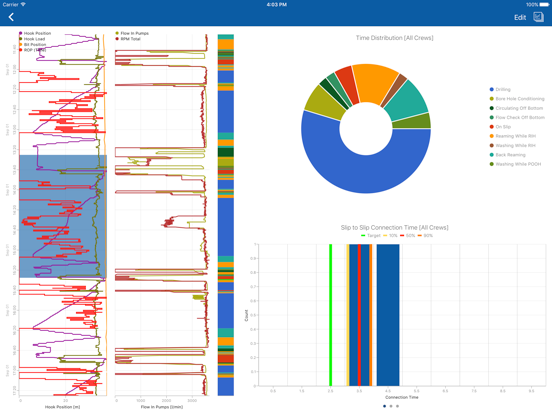Screen dimensions: 552x414
Task: Select Washing While POOH legend item
Action: pos(515,164)
